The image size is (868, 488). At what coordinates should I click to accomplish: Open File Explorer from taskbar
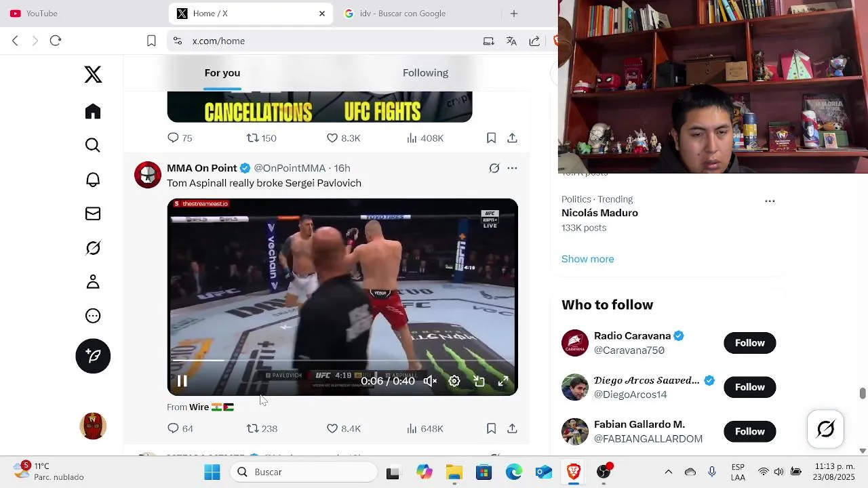454,472
